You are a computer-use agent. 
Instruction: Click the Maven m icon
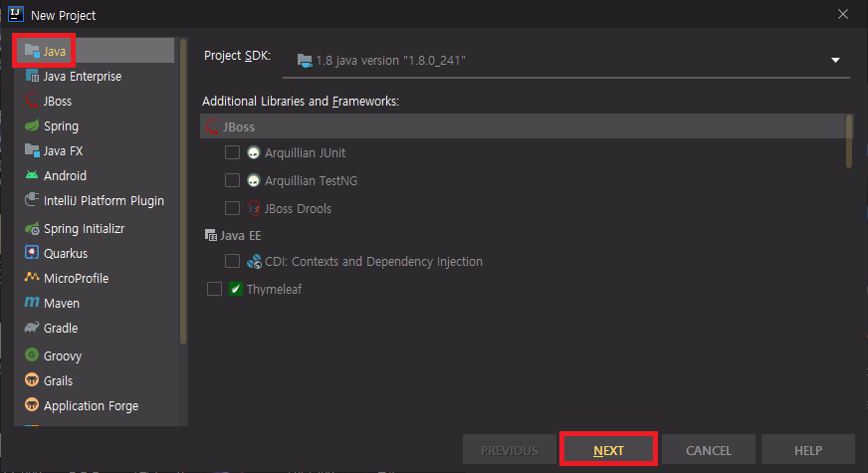point(32,303)
